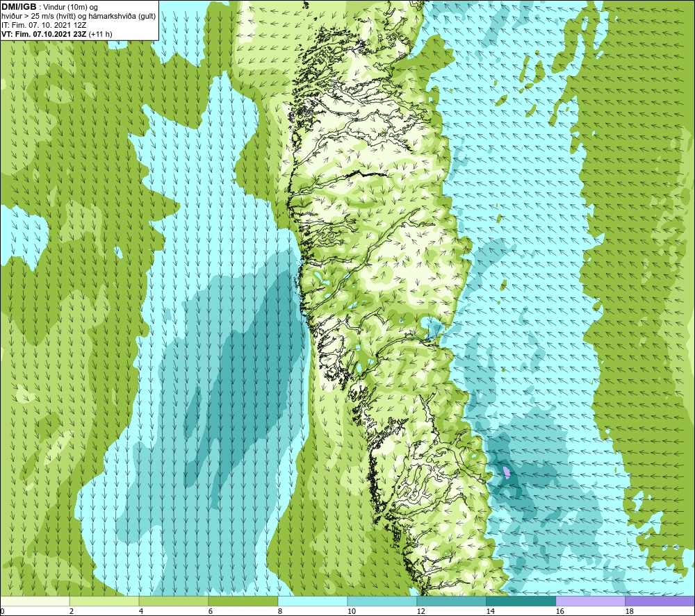Viewport: 695px width, 616px height.
Task: Click the 16–18 m/s lavender legend swatch
Action: (x=590, y=601)
